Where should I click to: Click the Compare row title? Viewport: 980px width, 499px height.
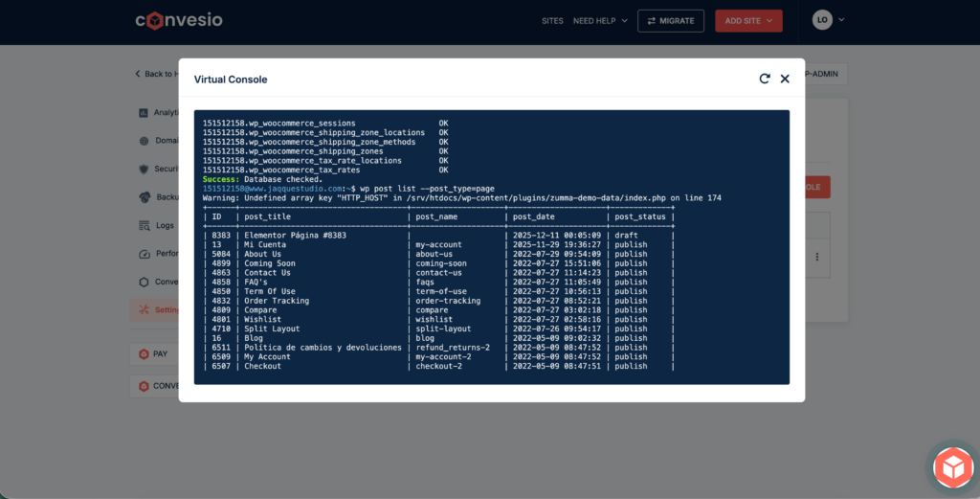(260, 310)
